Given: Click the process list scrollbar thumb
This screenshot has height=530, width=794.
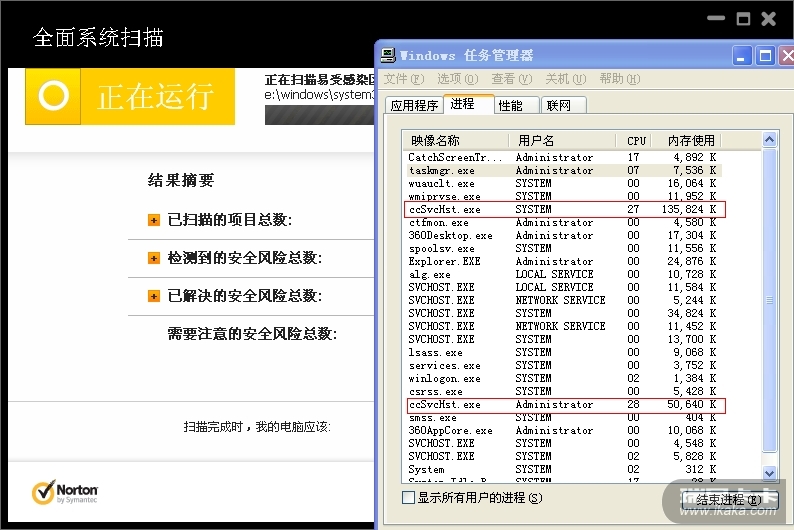Looking at the screenshot, I should [x=769, y=300].
